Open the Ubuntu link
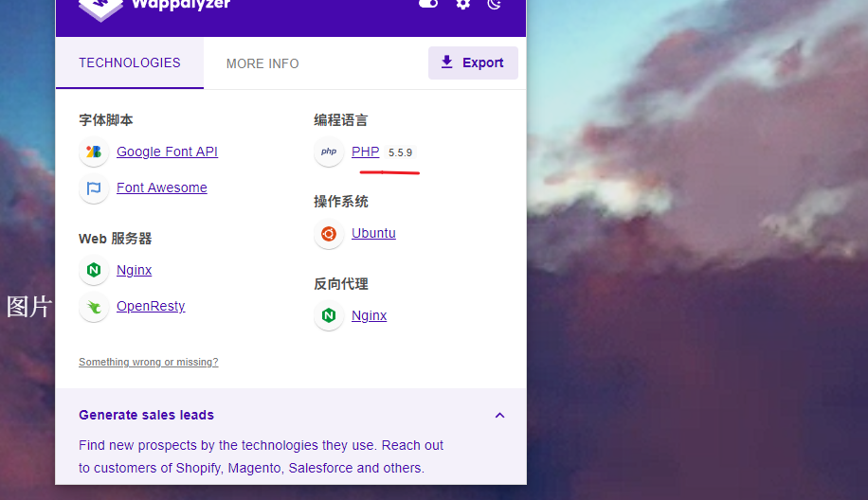 point(373,233)
